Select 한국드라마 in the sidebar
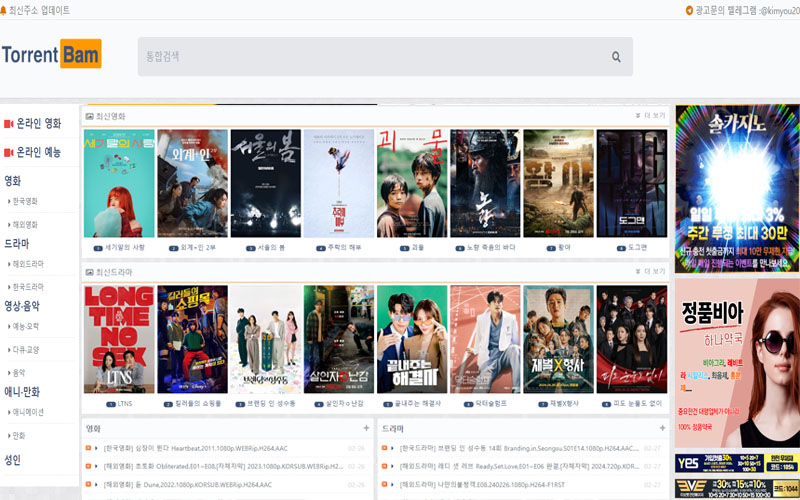The height and width of the screenshot is (500, 800). pyautogui.click(x=28, y=287)
